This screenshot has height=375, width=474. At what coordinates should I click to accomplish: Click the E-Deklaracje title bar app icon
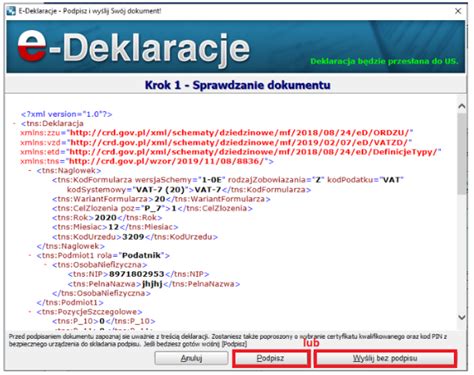[11, 11]
